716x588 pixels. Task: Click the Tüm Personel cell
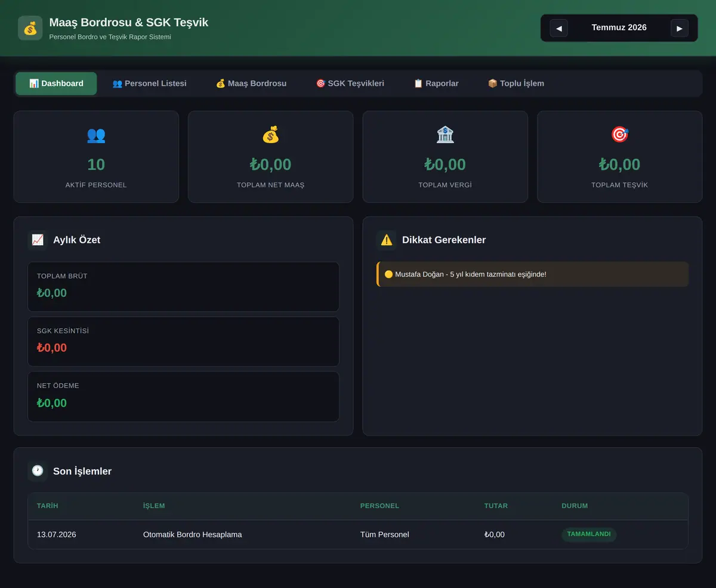click(x=385, y=534)
